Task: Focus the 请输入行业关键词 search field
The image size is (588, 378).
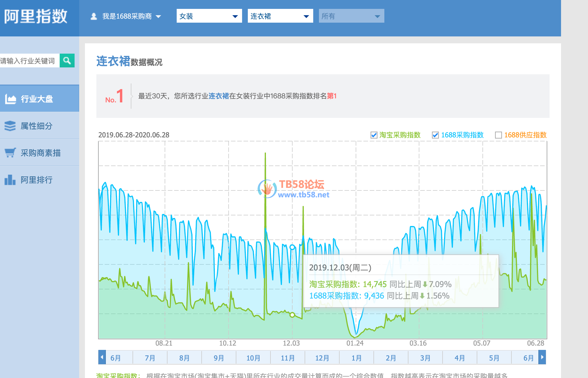Action: pyautogui.click(x=30, y=61)
